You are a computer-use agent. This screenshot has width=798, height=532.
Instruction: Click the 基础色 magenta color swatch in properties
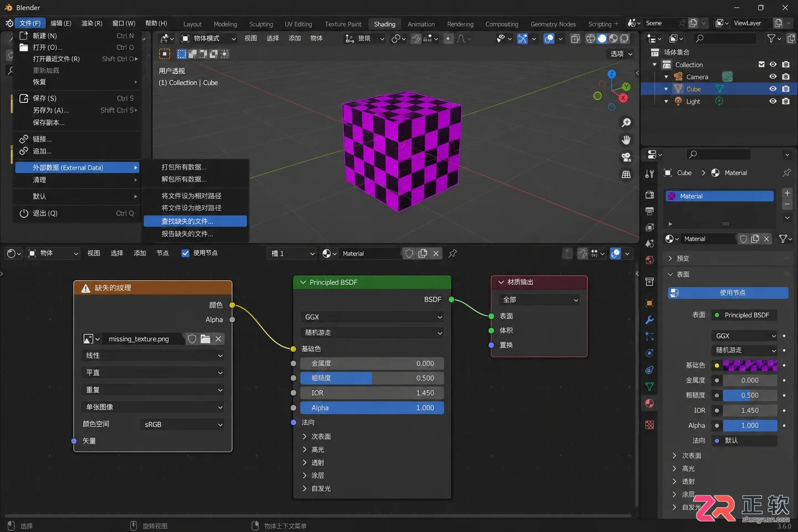click(750, 365)
